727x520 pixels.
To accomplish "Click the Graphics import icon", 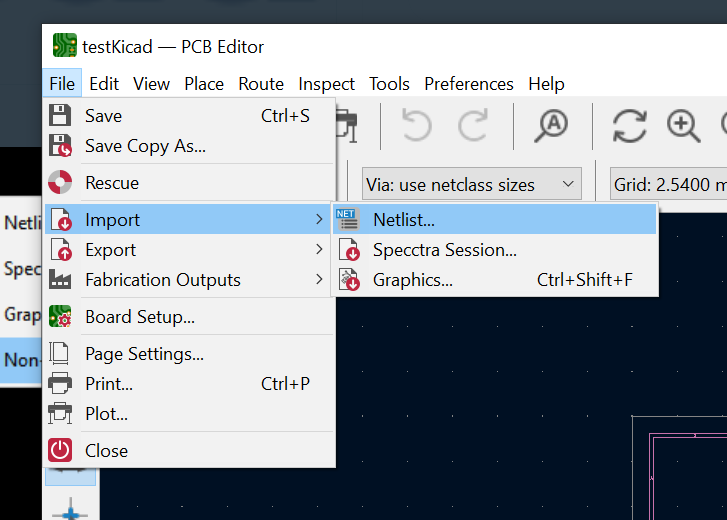I will [349, 279].
